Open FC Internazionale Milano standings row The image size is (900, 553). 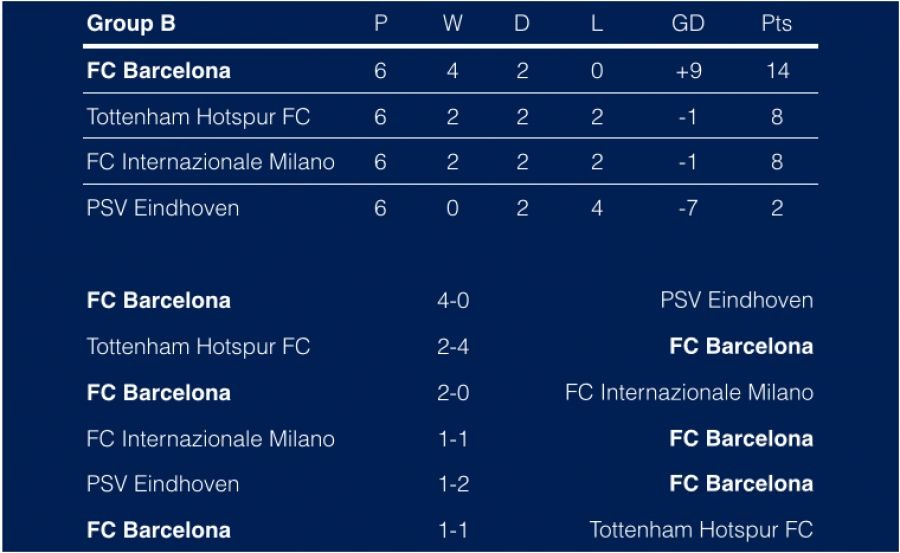(x=210, y=162)
